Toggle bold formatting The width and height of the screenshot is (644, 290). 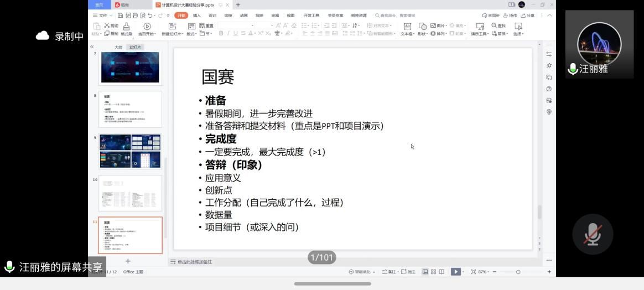click(221, 34)
